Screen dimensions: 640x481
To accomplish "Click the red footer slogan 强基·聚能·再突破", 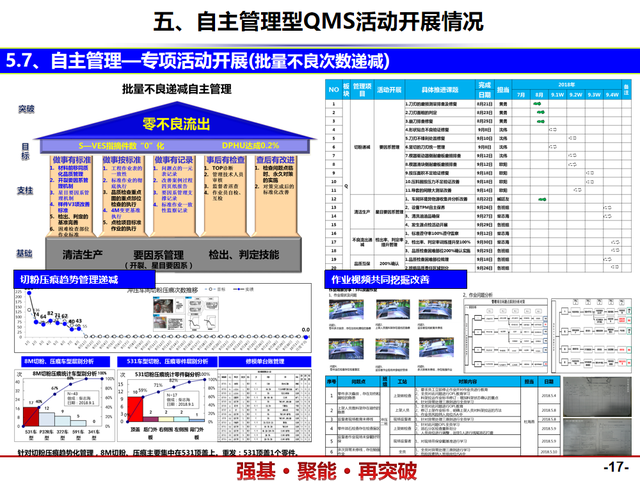I will [327, 471].
